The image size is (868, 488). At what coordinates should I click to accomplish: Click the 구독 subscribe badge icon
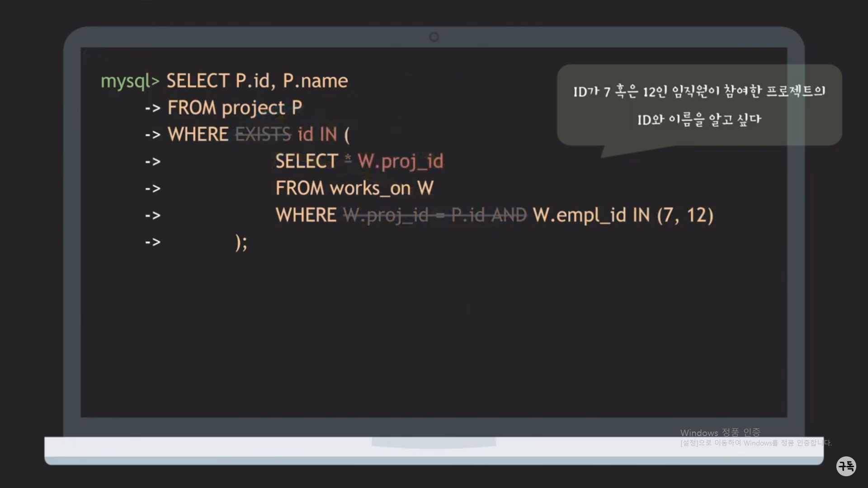(x=846, y=466)
